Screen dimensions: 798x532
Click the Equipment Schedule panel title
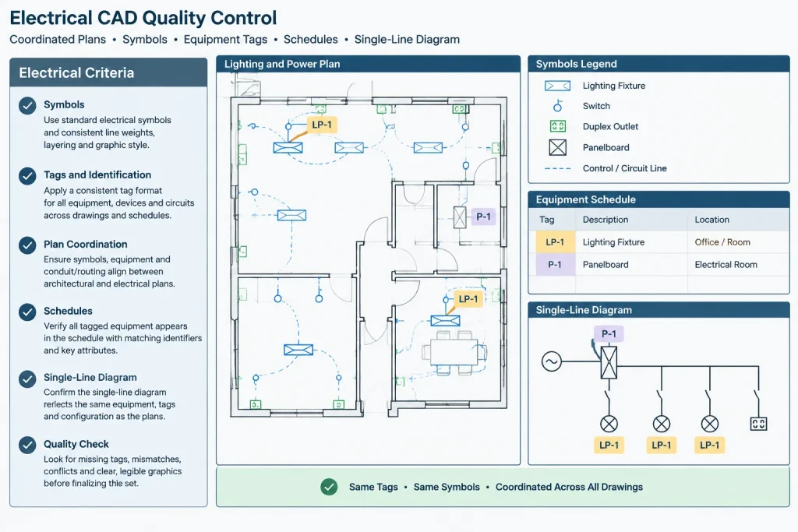[x=585, y=199]
